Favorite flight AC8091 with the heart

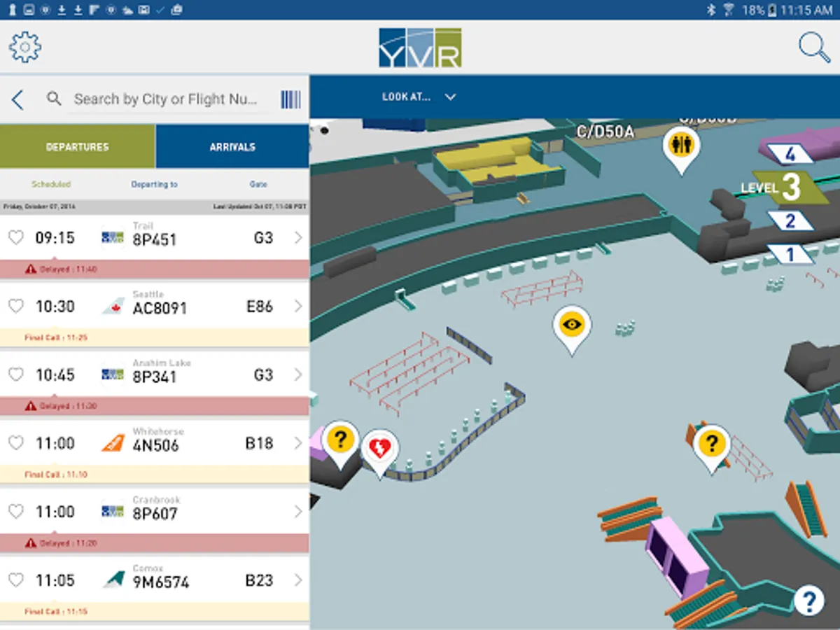click(x=15, y=306)
